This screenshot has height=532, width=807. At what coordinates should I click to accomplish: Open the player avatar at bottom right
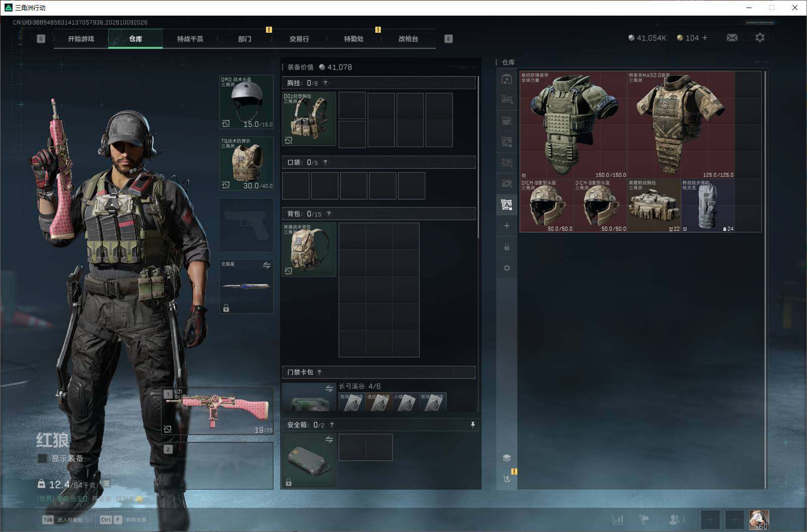[759, 519]
